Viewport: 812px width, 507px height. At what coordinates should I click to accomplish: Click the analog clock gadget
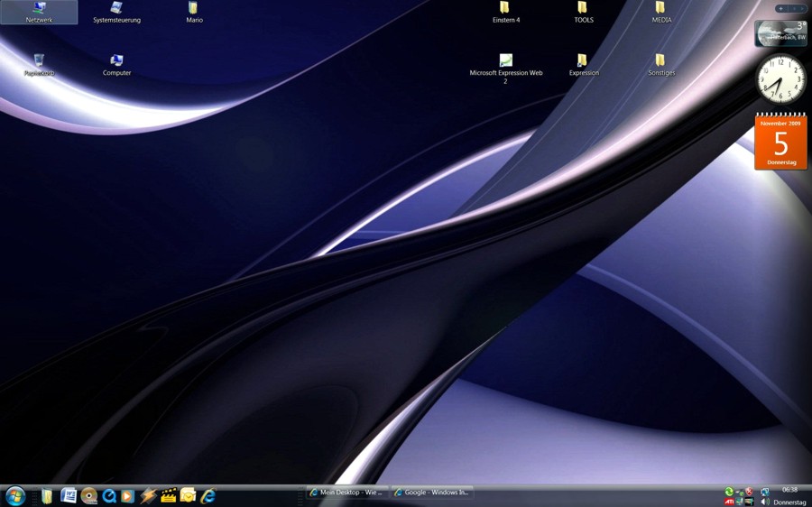(x=780, y=79)
